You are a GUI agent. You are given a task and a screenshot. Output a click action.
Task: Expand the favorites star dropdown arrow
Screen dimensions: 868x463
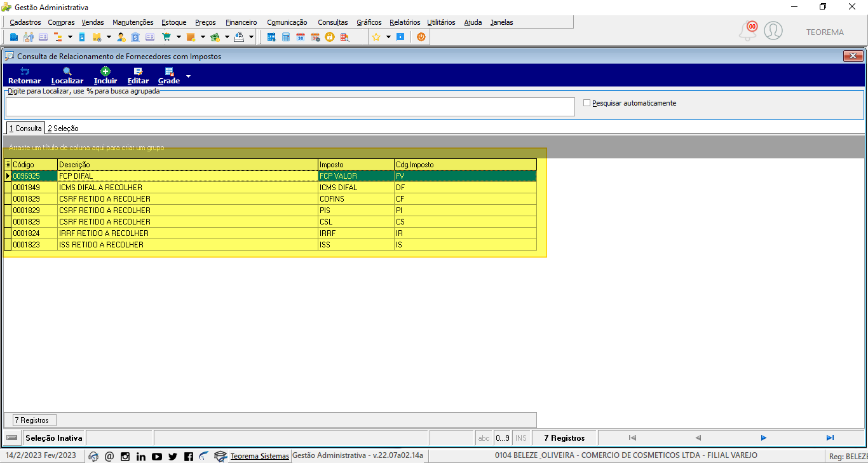pyautogui.click(x=388, y=37)
